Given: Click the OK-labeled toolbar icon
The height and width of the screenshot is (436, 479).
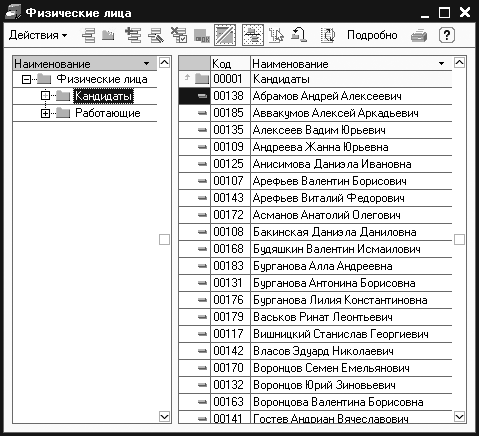Looking at the screenshot, I should coord(202,36).
